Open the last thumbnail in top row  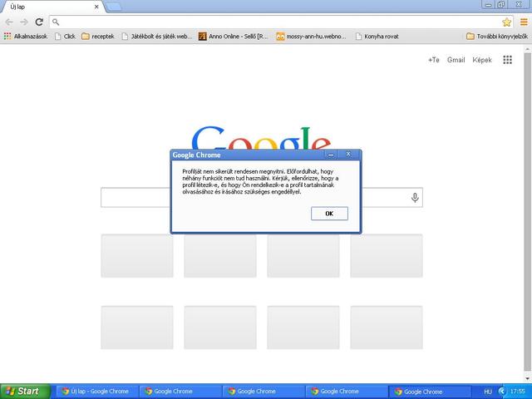click(x=387, y=256)
